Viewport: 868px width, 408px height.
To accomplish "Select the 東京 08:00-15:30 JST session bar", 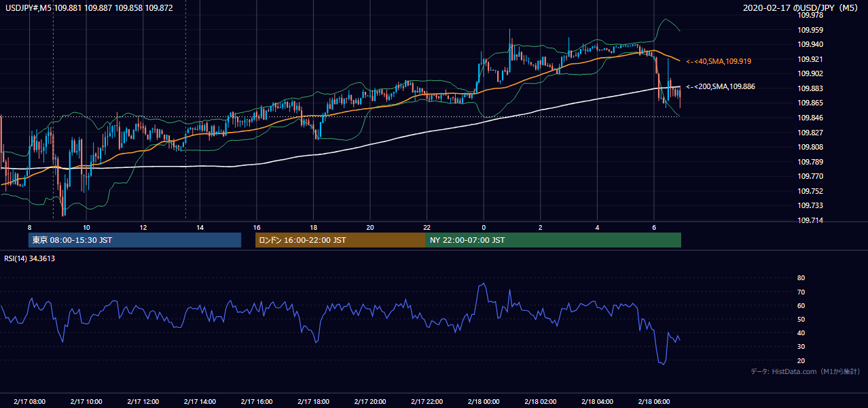I will point(134,240).
